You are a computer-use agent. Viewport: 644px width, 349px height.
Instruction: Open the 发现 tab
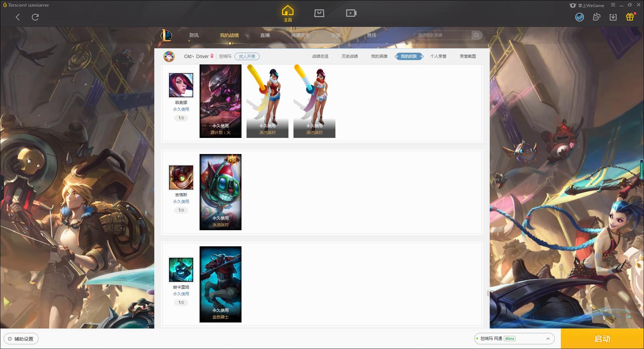coord(336,35)
